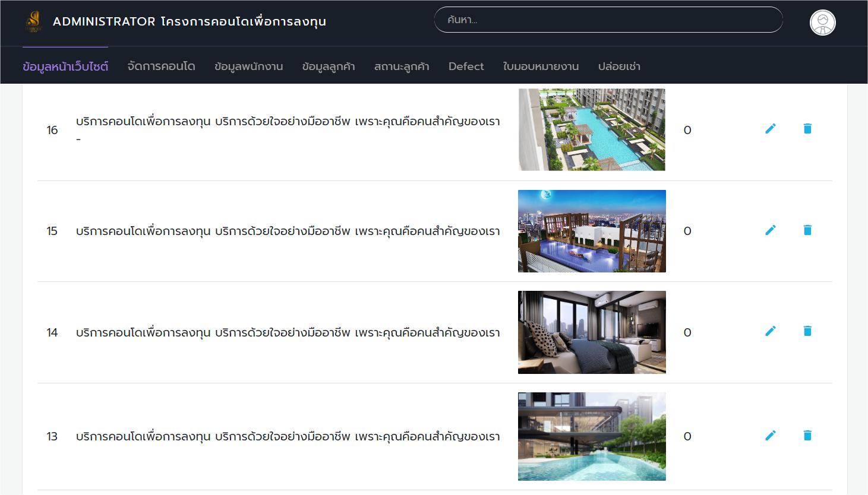
Task: Open the aerial pool thumbnail in row 16
Action: pyautogui.click(x=592, y=130)
